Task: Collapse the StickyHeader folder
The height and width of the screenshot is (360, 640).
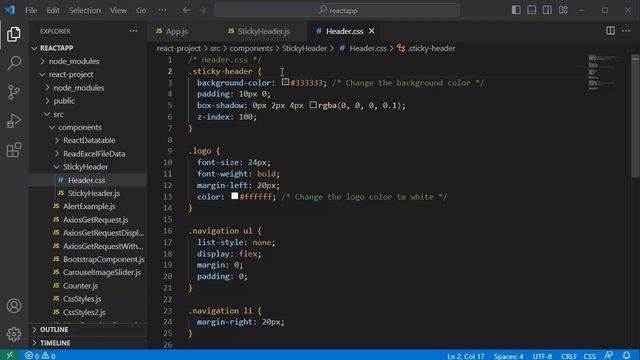Action: point(85,167)
